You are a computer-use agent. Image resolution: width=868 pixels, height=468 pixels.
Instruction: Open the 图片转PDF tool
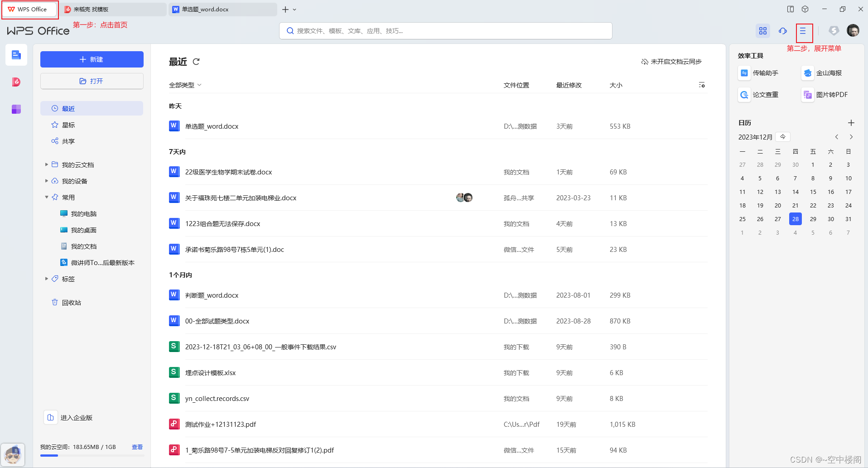825,95
